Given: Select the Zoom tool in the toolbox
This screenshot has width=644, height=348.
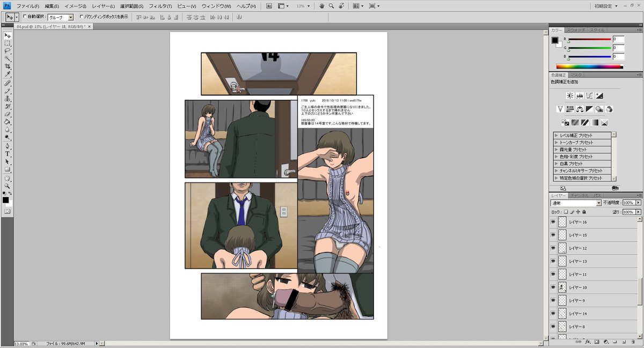Looking at the screenshot, I should click(x=8, y=185).
